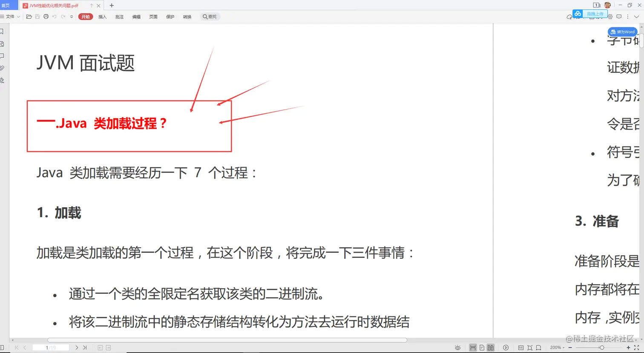
Task: Click the bookmark icon in the left sidebar
Action: (2, 31)
